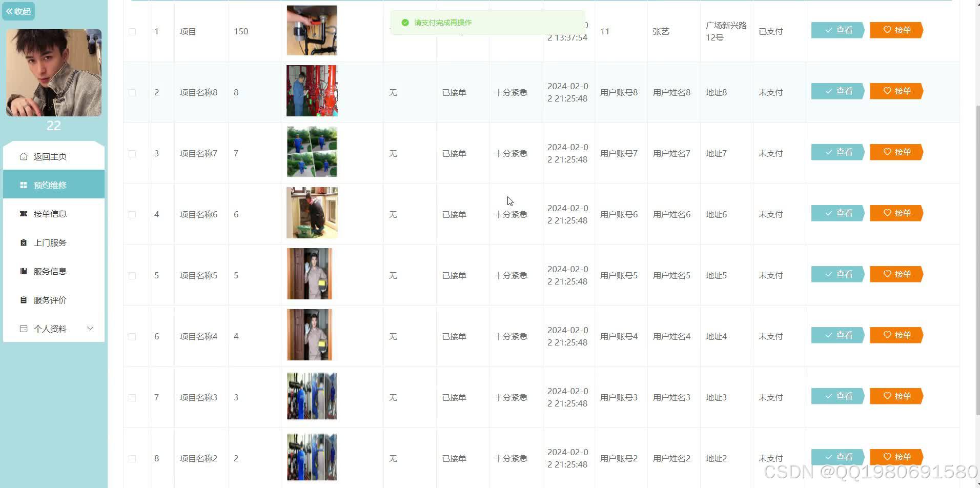The image size is (980, 488).
Task: Accept order 项目名称7 with 接单
Action: 896,152
